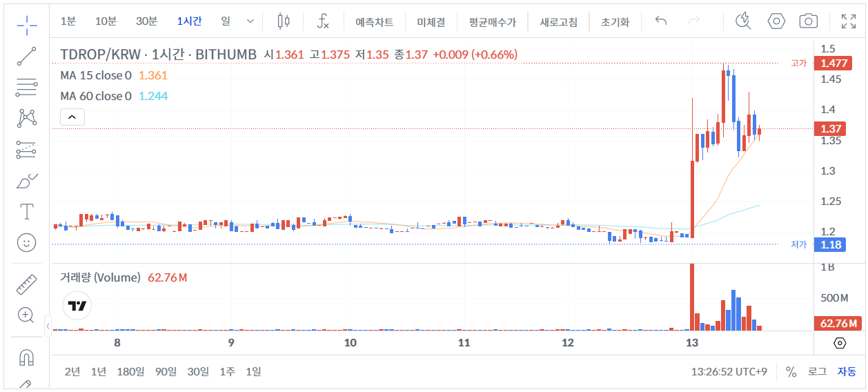Select the crosshair cursor tool
The image size is (868, 392).
[27, 26]
